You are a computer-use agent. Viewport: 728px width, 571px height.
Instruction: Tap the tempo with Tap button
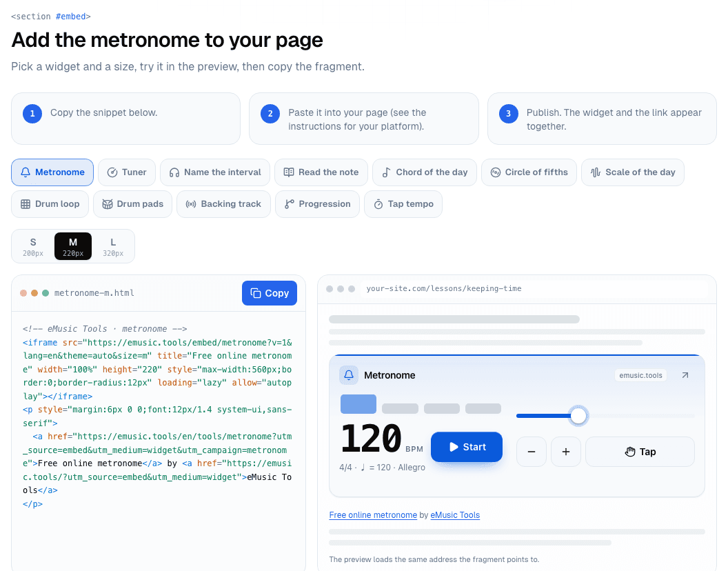(640, 452)
